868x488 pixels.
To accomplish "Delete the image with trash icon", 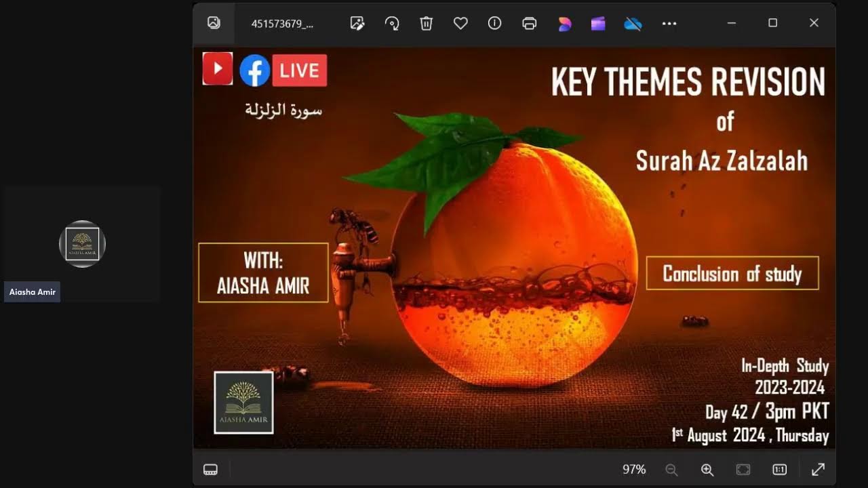I will pyautogui.click(x=426, y=23).
